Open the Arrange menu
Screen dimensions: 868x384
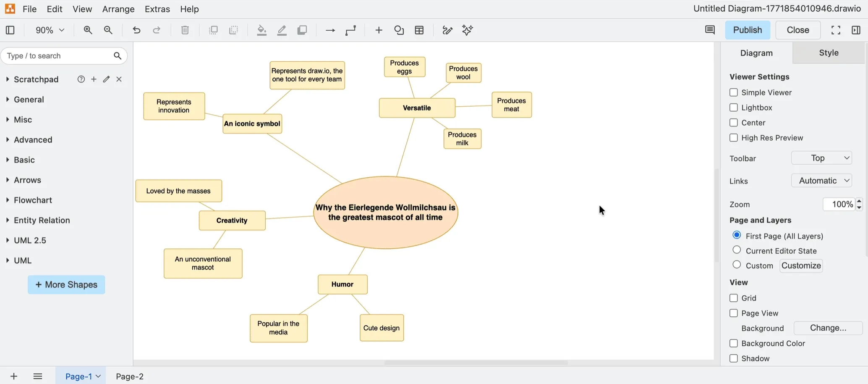(118, 9)
